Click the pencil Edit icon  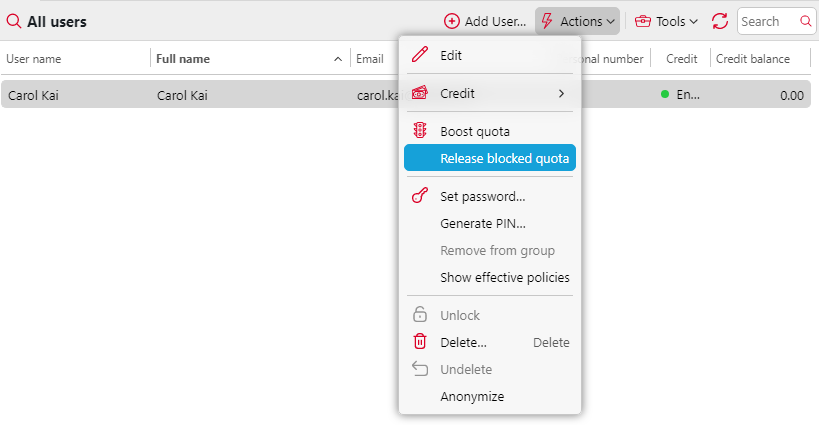421,56
